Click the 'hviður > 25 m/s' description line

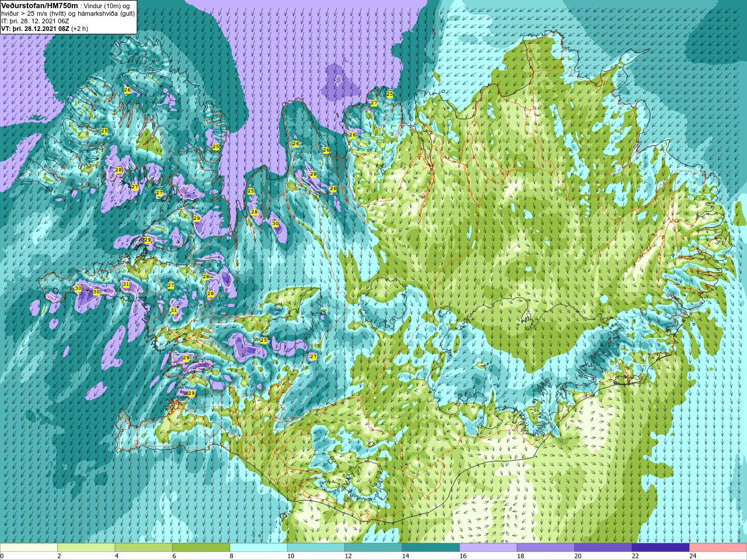tap(68, 13)
